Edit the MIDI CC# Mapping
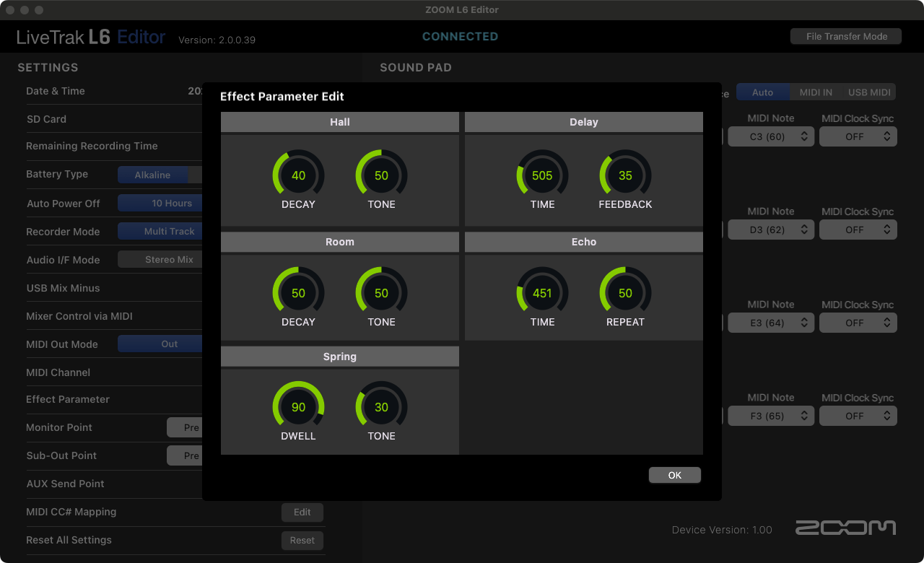The height and width of the screenshot is (563, 924). pyautogui.click(x=302, y=512)
